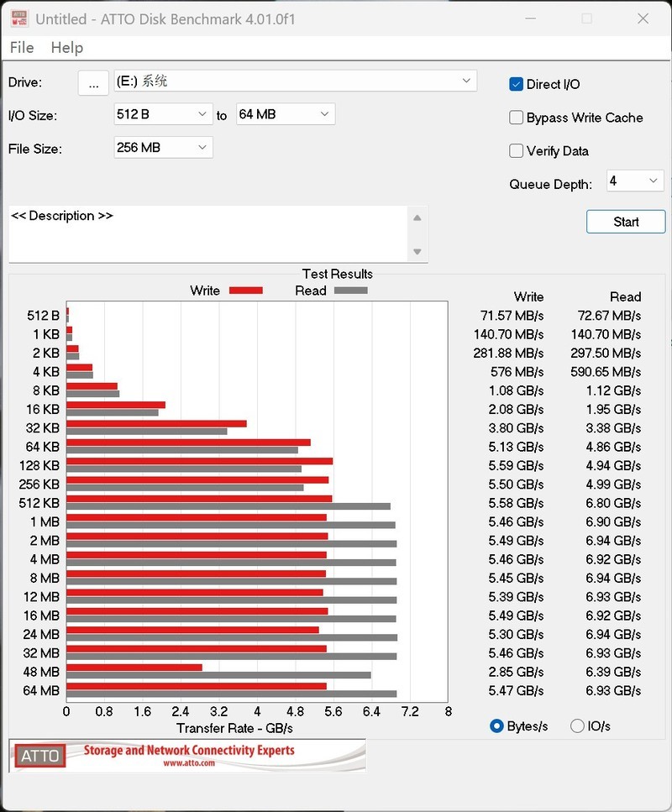
Task: Enable Bypass Write Cache option
Action: [x=516, y=118]
